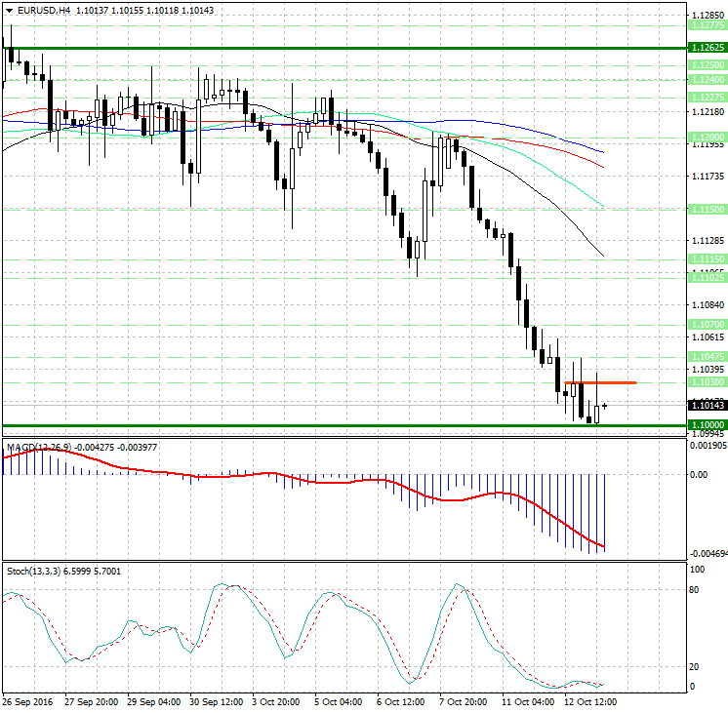
Task: Click the black current price tag 1.10143
Action: coord(706,405)
